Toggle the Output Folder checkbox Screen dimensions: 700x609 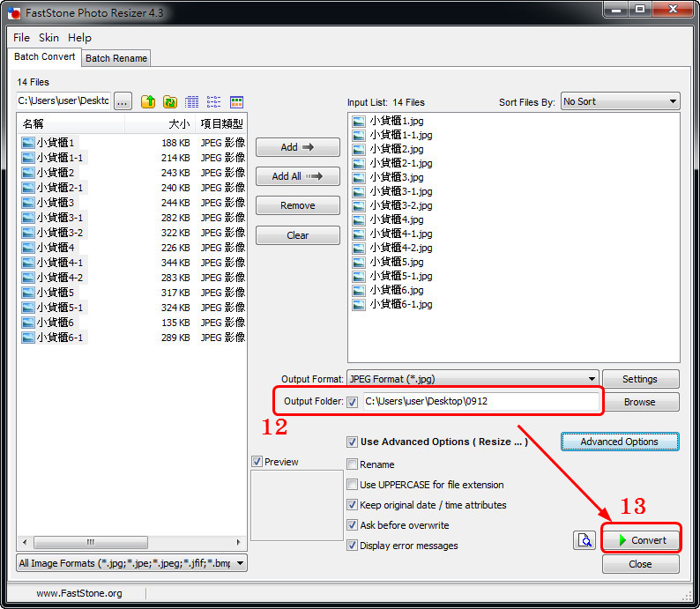pos(353,402)
